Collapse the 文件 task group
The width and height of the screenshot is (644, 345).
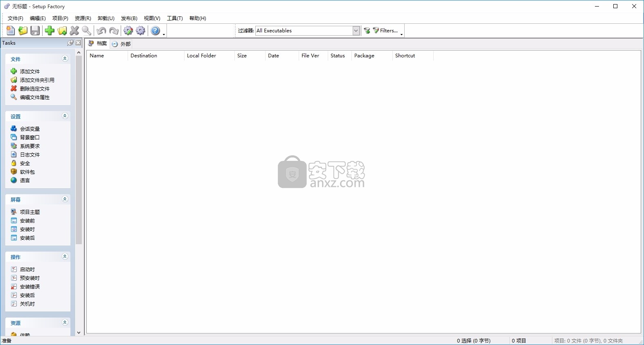click(x=65, y=59)
